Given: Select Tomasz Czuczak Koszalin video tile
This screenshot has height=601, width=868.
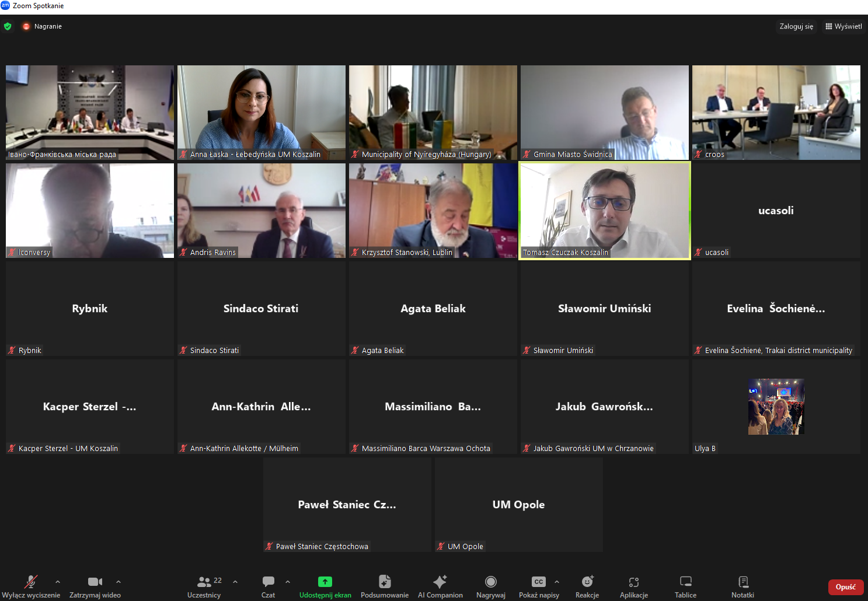Looking at the screenshot, I should tap(605, 211).
